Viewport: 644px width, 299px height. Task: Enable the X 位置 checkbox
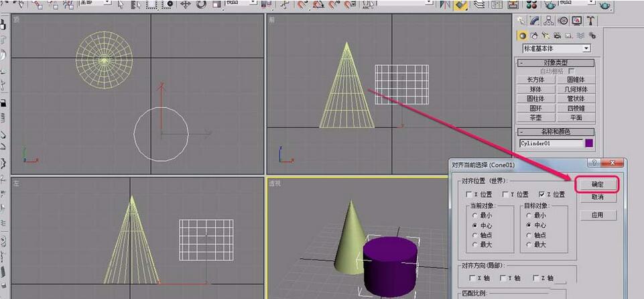470,194
